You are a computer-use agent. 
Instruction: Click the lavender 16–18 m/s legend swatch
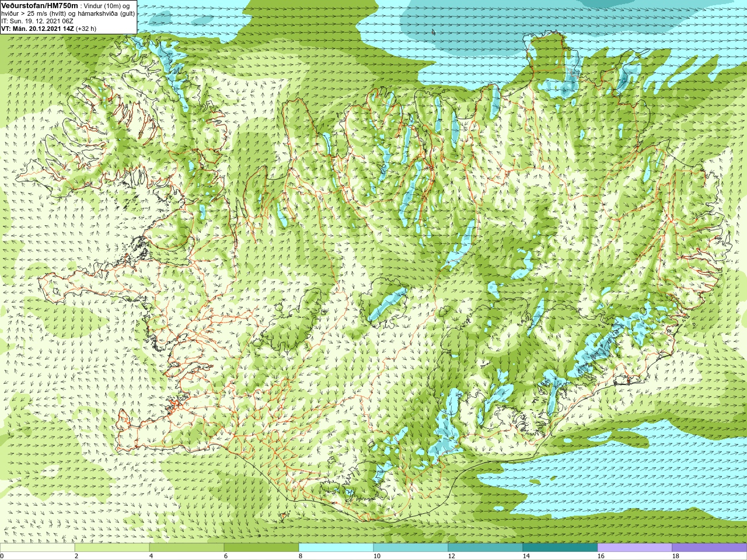635,548
